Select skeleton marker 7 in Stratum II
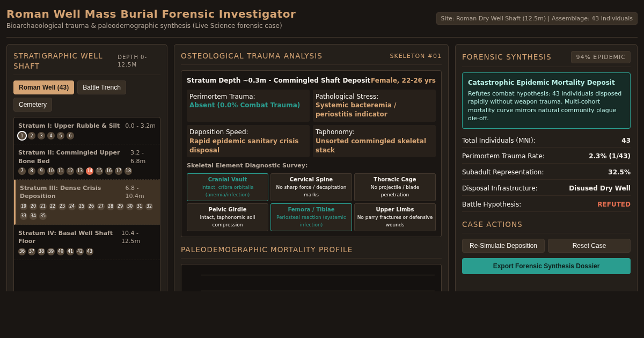Viewport: 644px width, 338px height. [x=22, y=171]
